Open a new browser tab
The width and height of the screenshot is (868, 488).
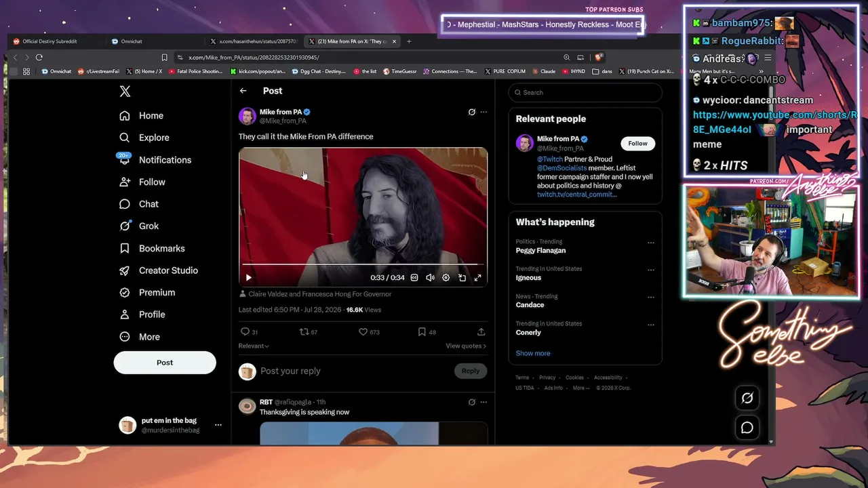click(409, 41)
